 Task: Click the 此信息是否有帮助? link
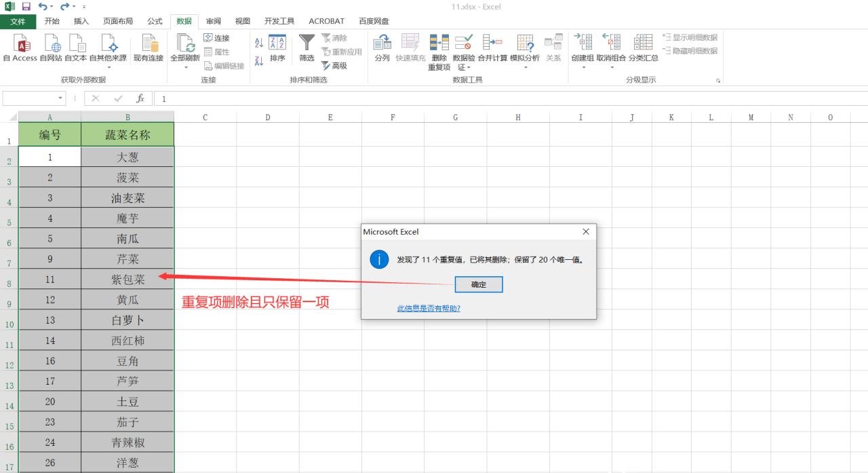(x=429, y=308)
